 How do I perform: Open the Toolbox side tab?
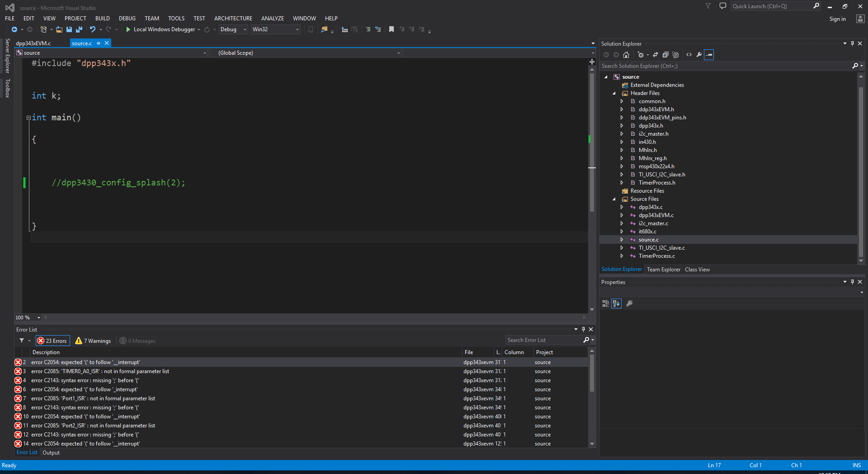pos(7,88)
